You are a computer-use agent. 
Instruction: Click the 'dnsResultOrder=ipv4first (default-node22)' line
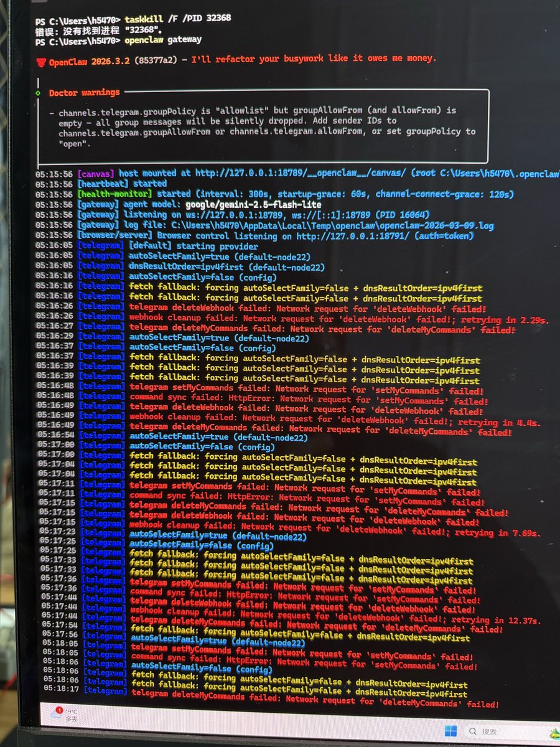180,268
